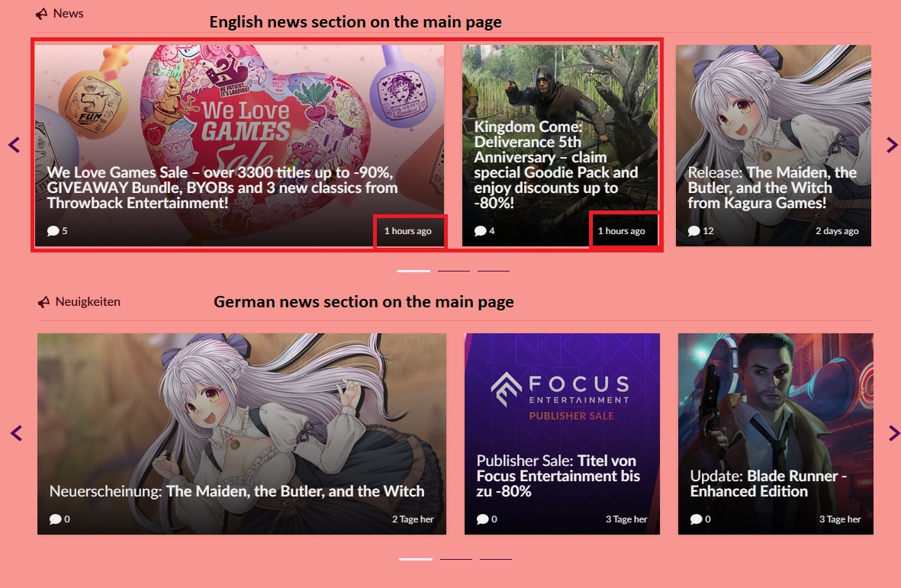
Task: Click the '2 Tage her' timestamp
Action: [413, 519]
